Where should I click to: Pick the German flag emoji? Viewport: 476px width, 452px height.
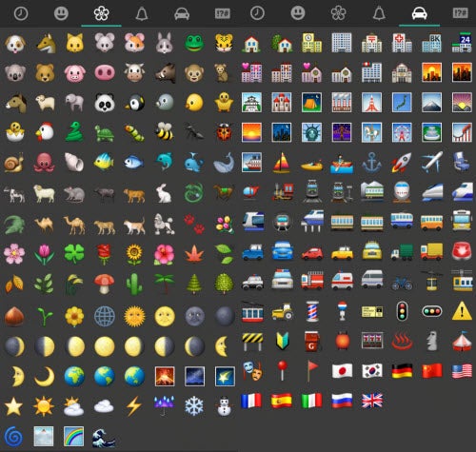click(402, 371)
